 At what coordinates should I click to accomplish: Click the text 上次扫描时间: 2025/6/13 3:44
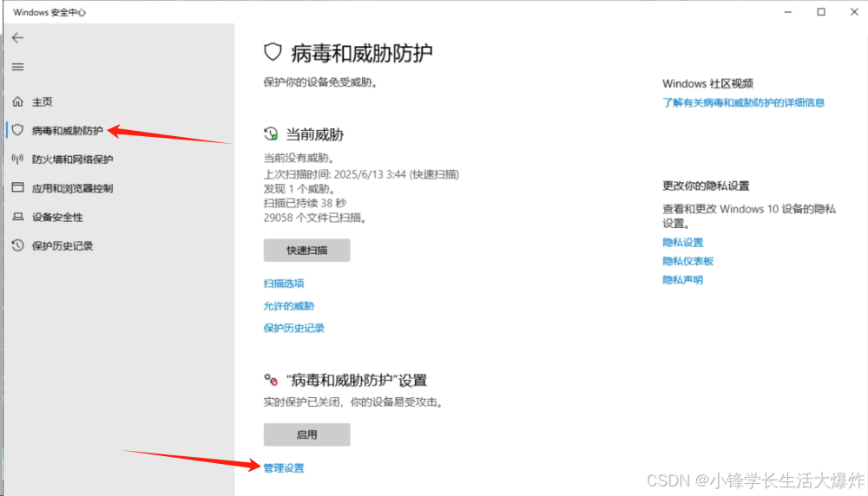tap(334, 174)
